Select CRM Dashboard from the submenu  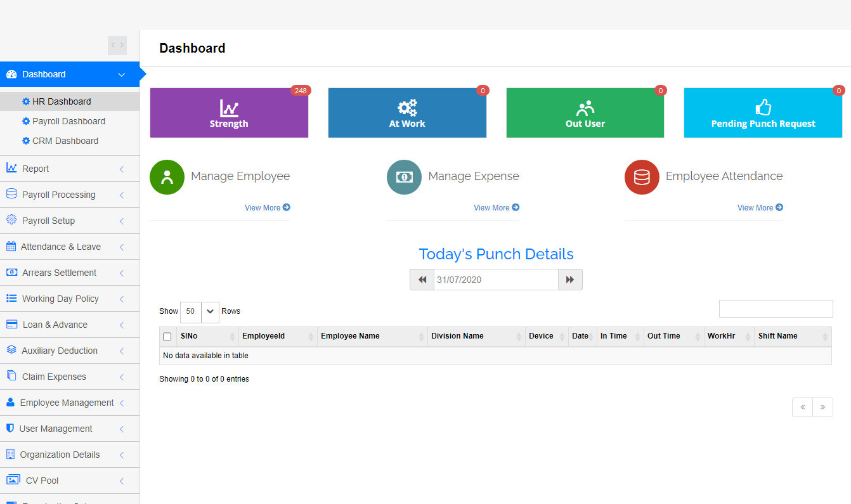pyautogui.click(x=65, y=141)
